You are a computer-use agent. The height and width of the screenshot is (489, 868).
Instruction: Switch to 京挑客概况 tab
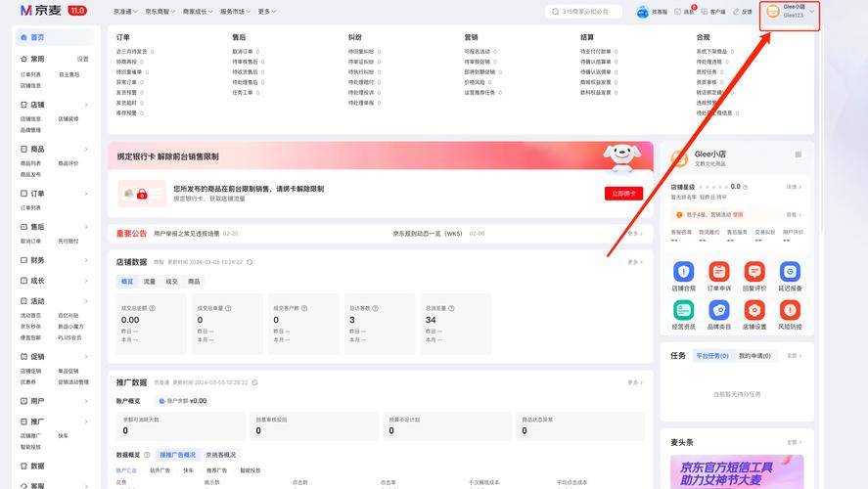point(221,455)
